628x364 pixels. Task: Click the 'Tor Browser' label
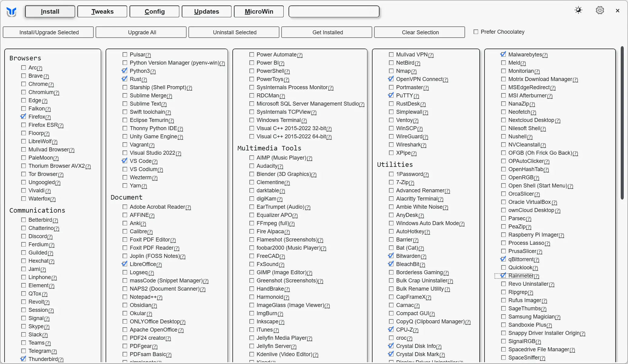click(43, 174)
